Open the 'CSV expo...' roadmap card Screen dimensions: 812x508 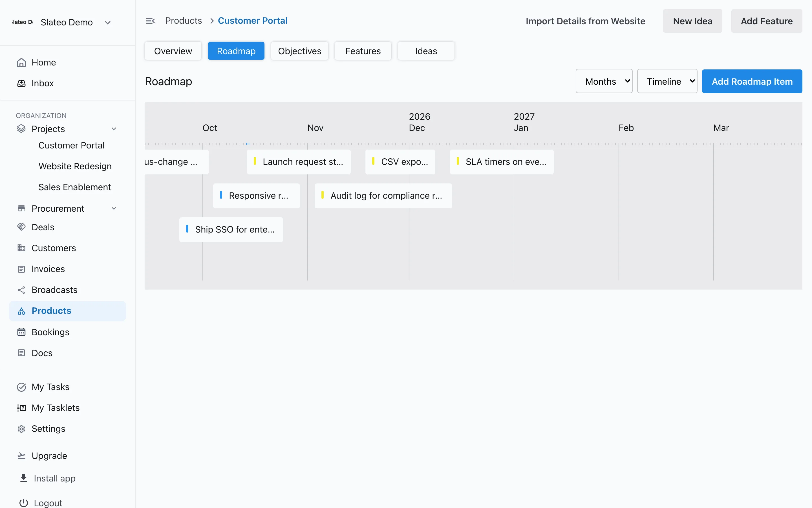click(400, 162)
